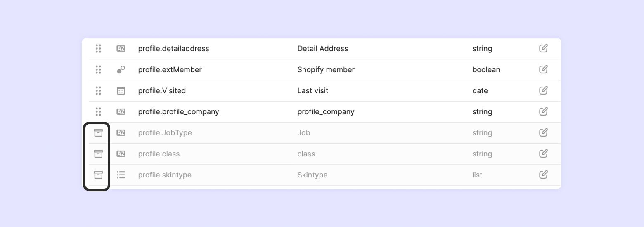Select the Shopify member display name

pyautogui.click(x=326, y=70)
